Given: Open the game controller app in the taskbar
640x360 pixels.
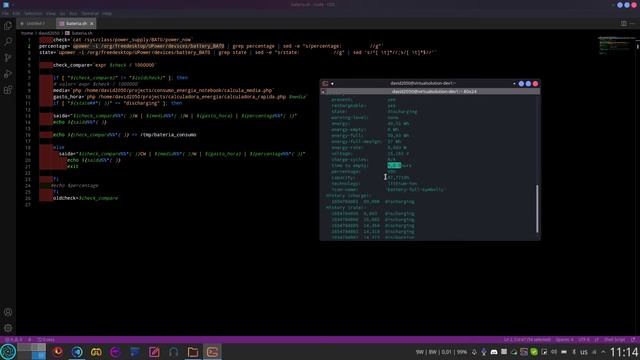Looking at the screenshot, I should (96, 352).
